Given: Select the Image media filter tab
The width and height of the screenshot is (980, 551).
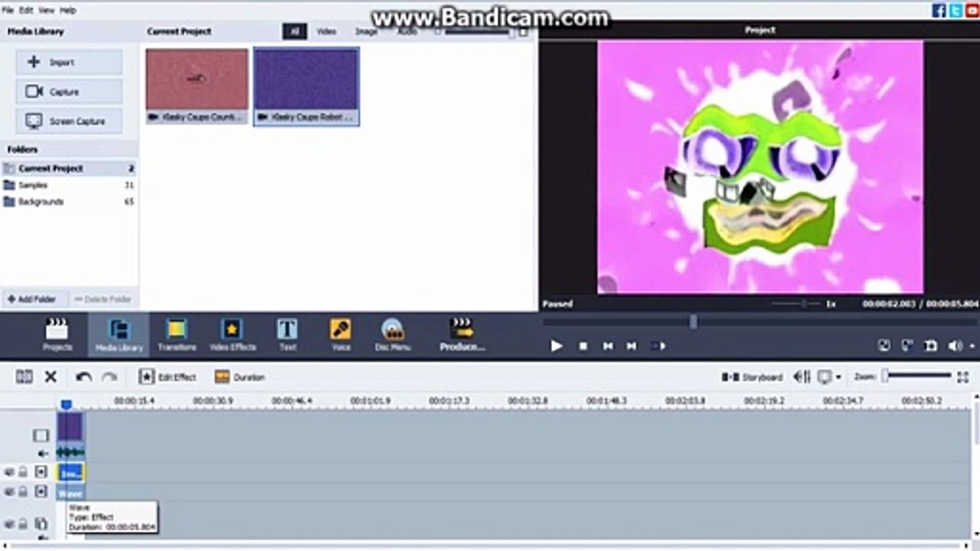Looking at the screenshot, I should (366, 31).
